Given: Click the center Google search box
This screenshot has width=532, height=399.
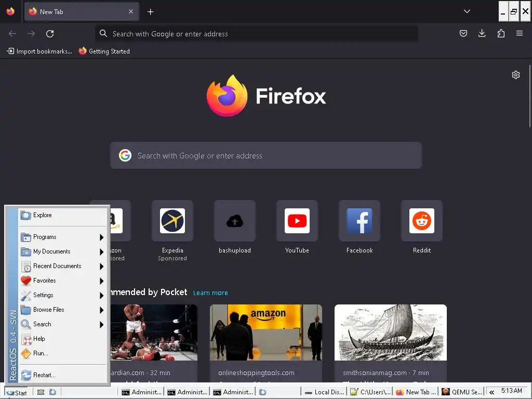Looking at the screenshot, I should click(266, 156).
